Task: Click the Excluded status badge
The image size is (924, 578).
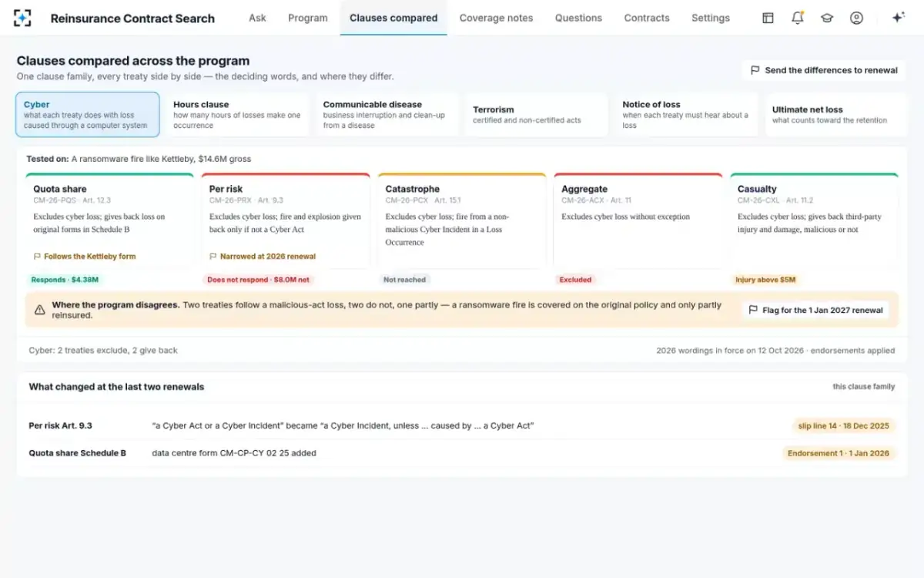Action: click(576, 280)
